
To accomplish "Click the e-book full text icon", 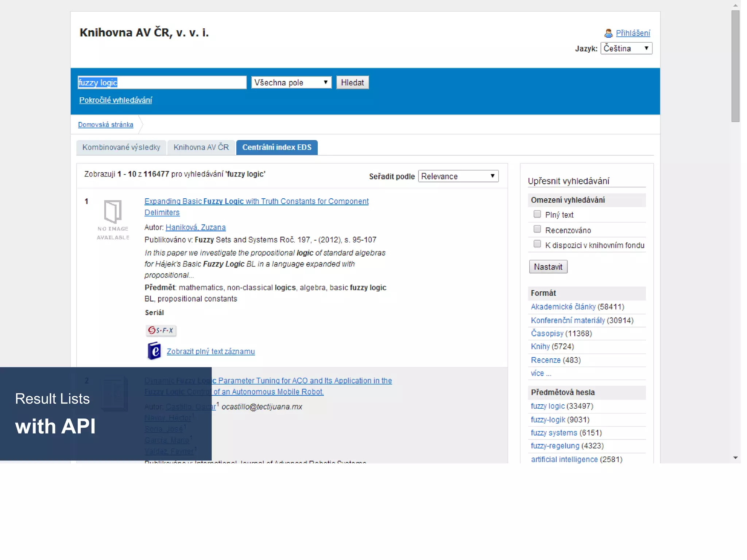I will point(154,351).
